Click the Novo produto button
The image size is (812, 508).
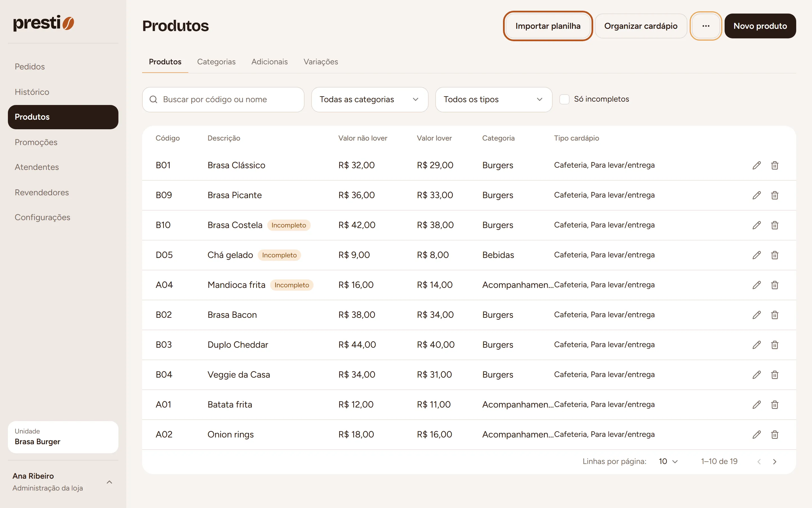tap(760, 26)
